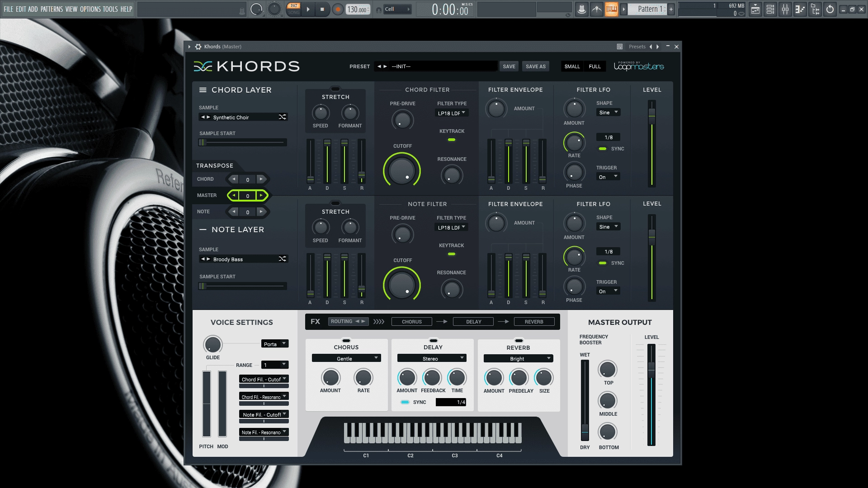Select the next plugin preset arrow

pos(658,47)
